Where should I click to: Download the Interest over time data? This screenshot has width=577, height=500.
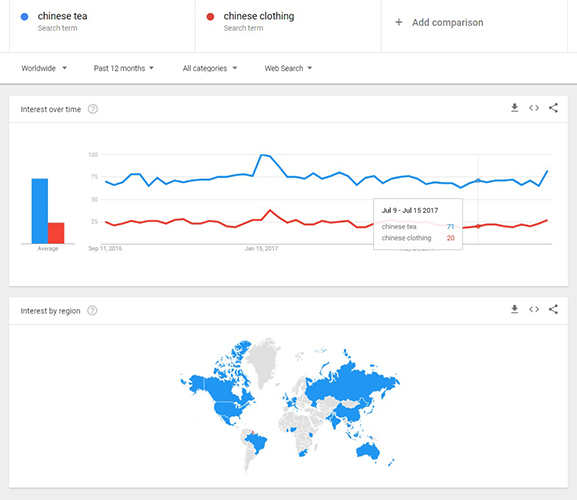(x=514, y=108)
